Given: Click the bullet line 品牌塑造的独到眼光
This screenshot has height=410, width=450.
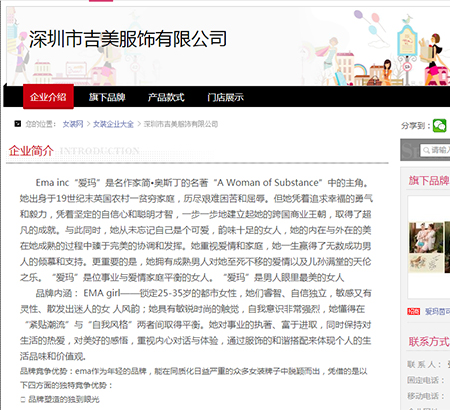Looking at the screenshot, I should pos(60,399).
